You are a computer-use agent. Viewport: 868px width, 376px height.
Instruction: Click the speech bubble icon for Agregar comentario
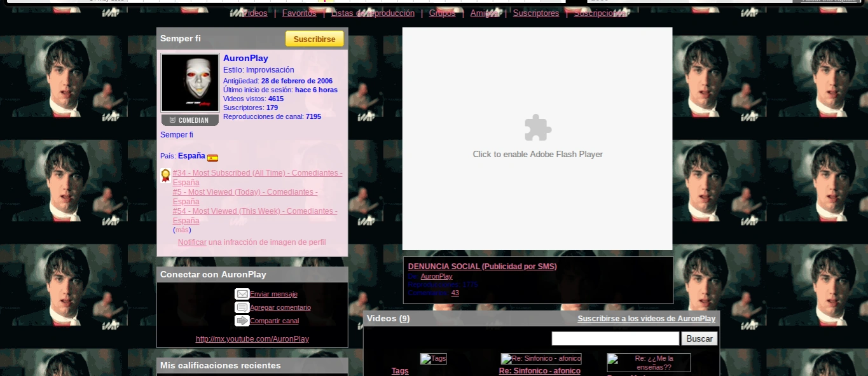(x=242, y=307)
